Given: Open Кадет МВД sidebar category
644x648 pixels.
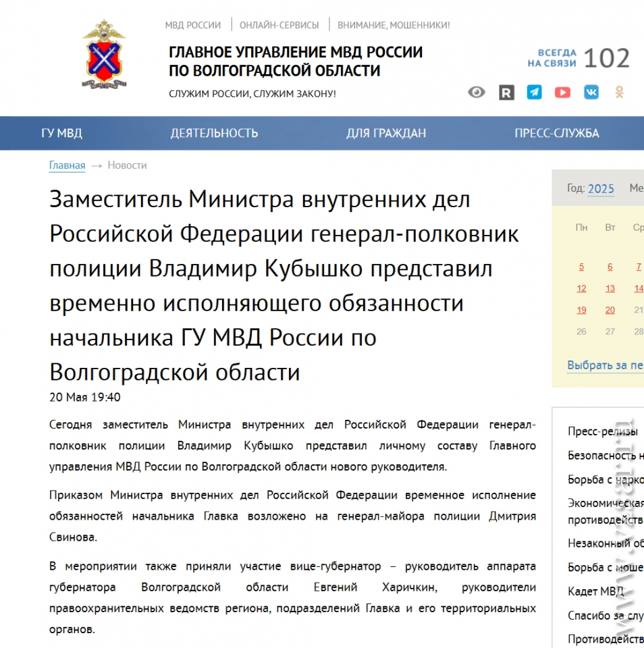Looking at the screenshot, I should click(x=595, y=591).
